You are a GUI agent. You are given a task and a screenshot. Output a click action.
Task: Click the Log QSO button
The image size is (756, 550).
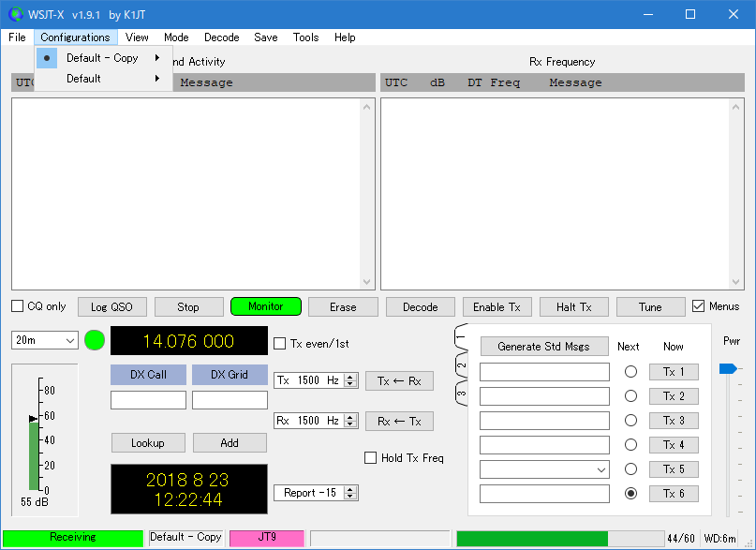tap(111, 307)
